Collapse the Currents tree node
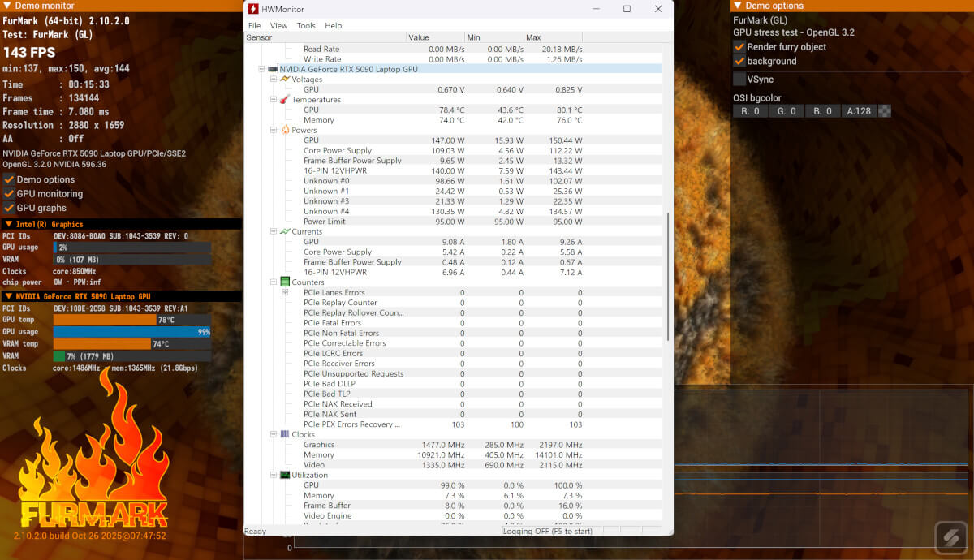Screen dimensions: 974x560 (274, 231)
